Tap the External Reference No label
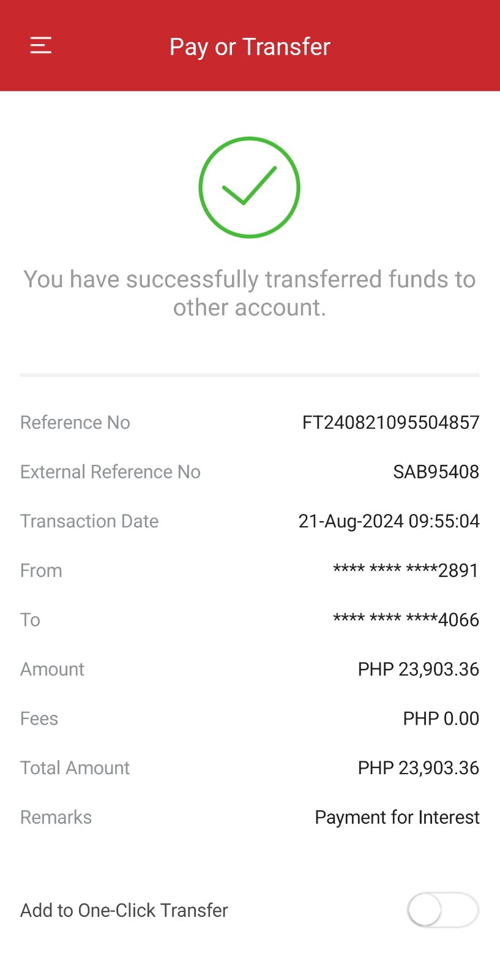 110,472
